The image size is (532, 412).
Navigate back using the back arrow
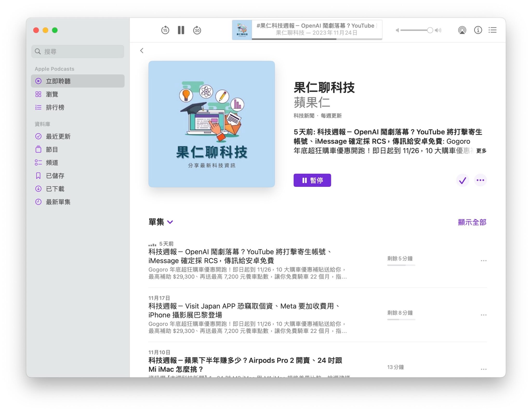[142, 51]
